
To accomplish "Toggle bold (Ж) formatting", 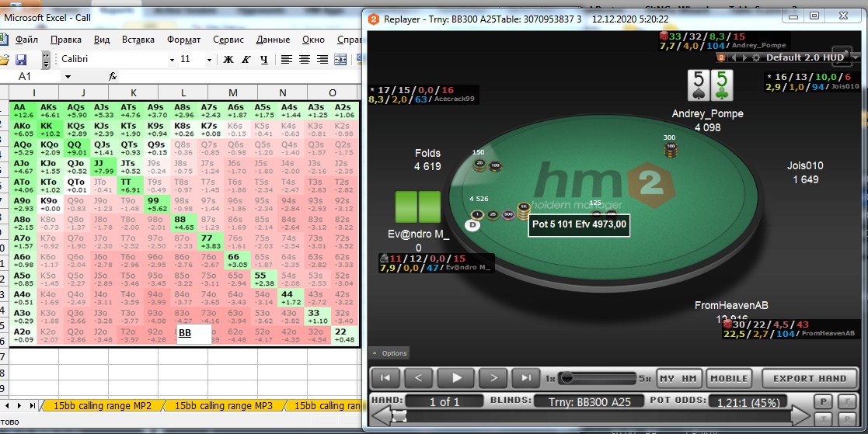I will (228, 59).
